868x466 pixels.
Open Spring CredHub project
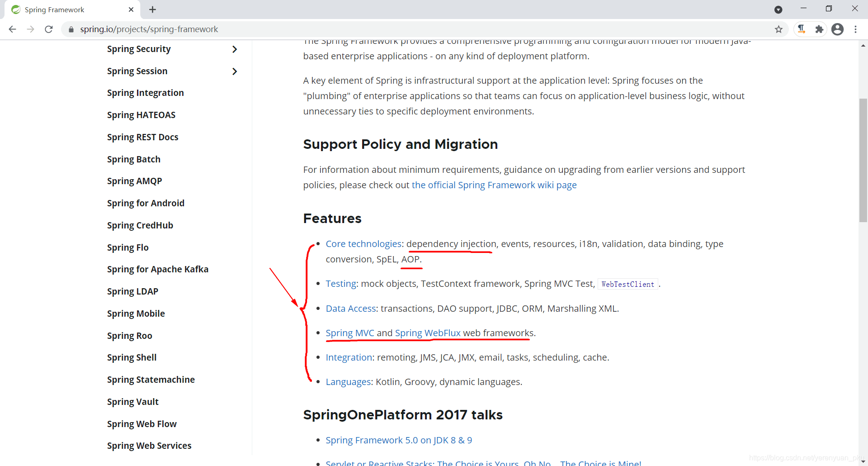coord(140,225)
